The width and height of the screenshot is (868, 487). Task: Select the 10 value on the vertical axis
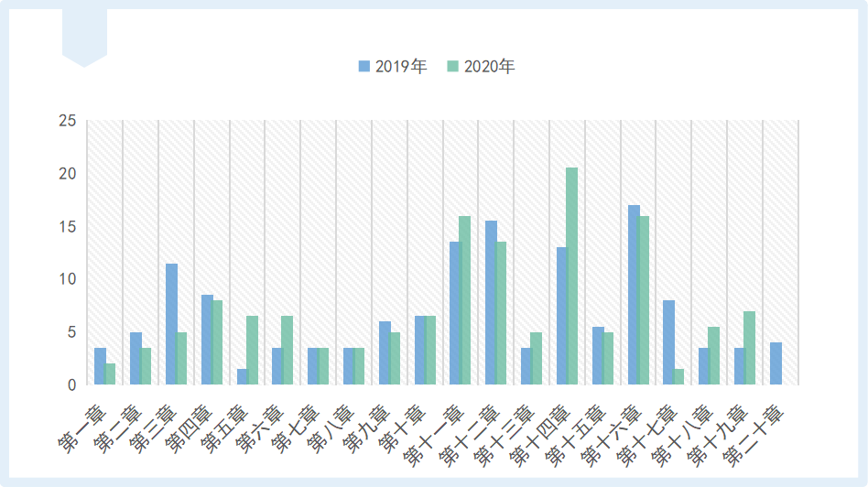coord(67,279)
